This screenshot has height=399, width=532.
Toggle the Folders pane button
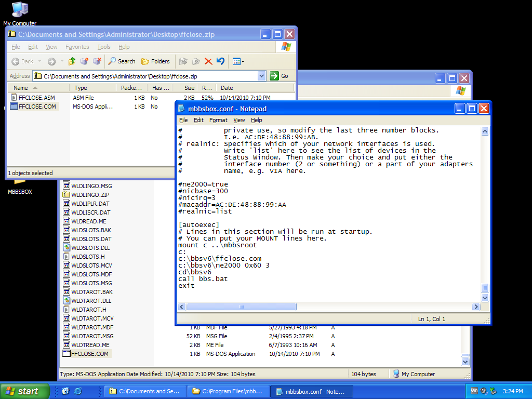pyautogui.click(x=155, y=61)
